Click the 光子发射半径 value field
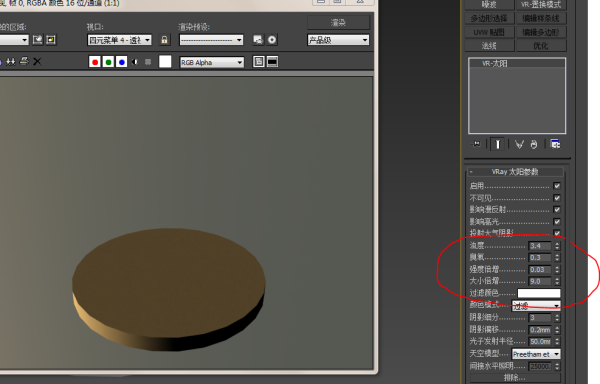The width and height of the screenshot is (600, 384). pyautogui.click(x=540, y=341)
